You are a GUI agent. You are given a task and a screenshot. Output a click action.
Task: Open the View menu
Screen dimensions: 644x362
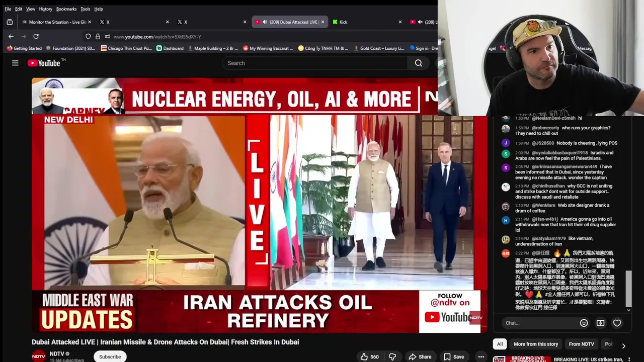tap(31, 9)
